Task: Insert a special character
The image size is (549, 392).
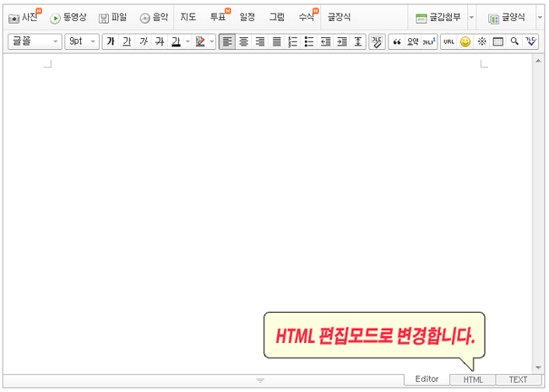Action: coord(481,41)
